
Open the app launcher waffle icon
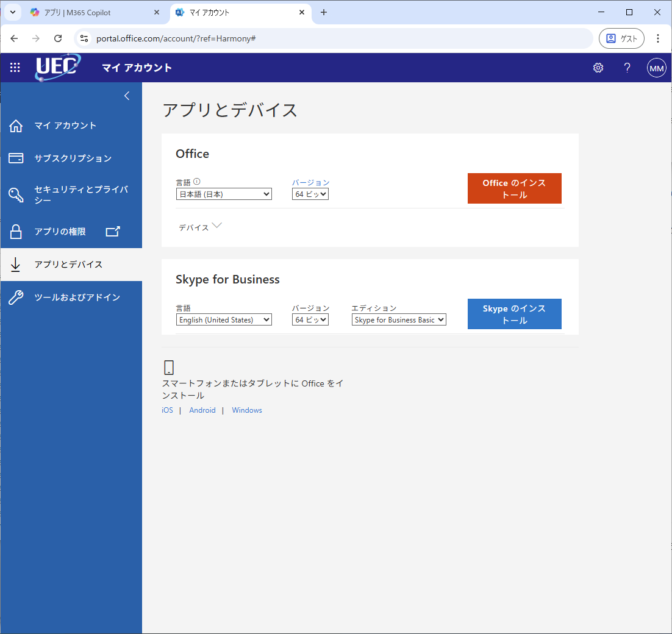pos(15,68)
